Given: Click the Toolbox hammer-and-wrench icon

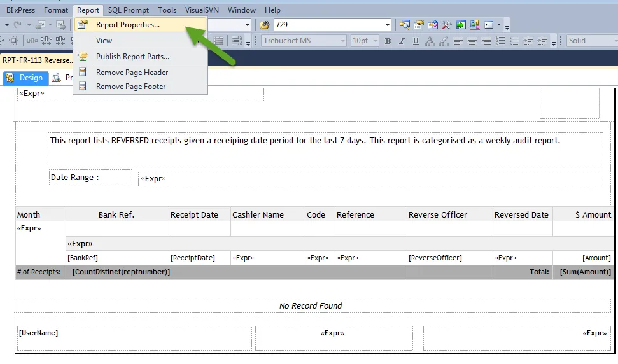Looking at the screenshot, I should (447, 25).
